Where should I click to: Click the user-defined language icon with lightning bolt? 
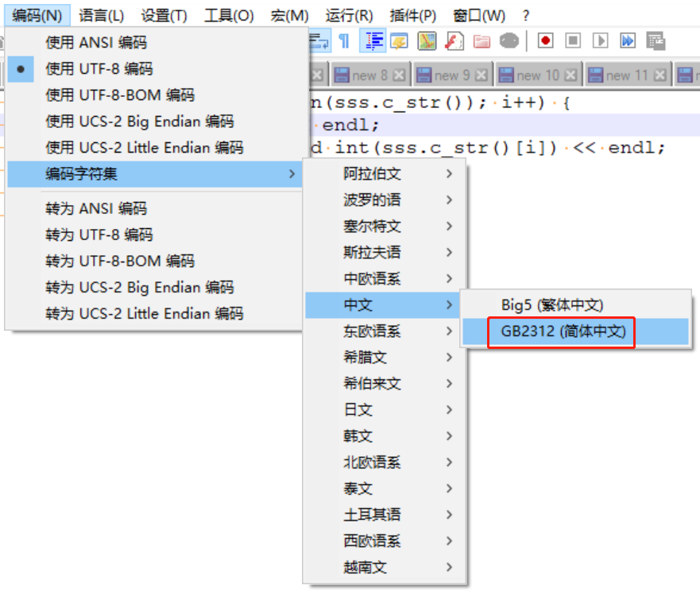[399, 41]
